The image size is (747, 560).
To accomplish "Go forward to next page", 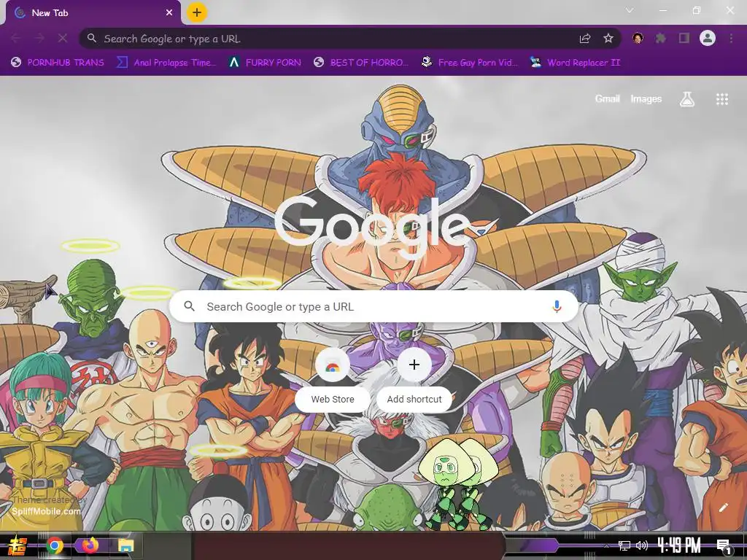I will (39, 38).
